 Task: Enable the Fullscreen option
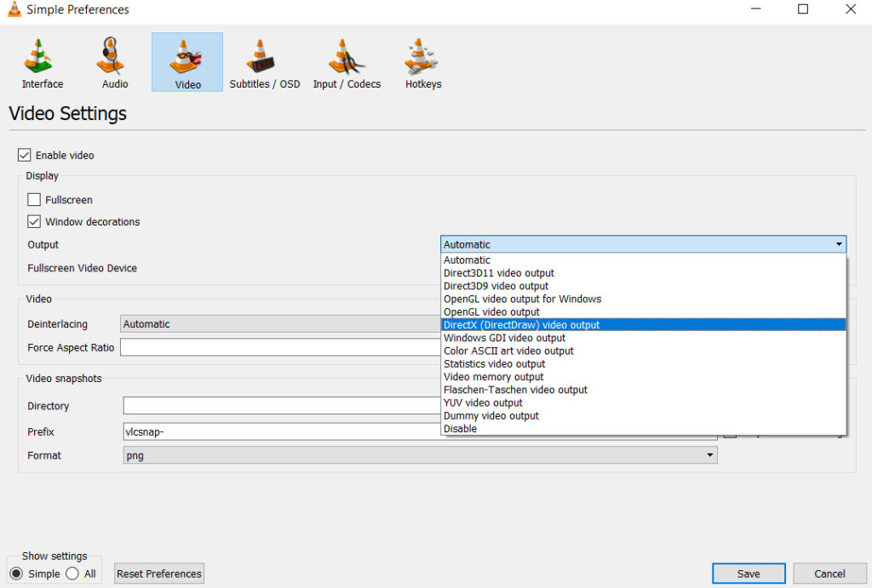[33, 199]
